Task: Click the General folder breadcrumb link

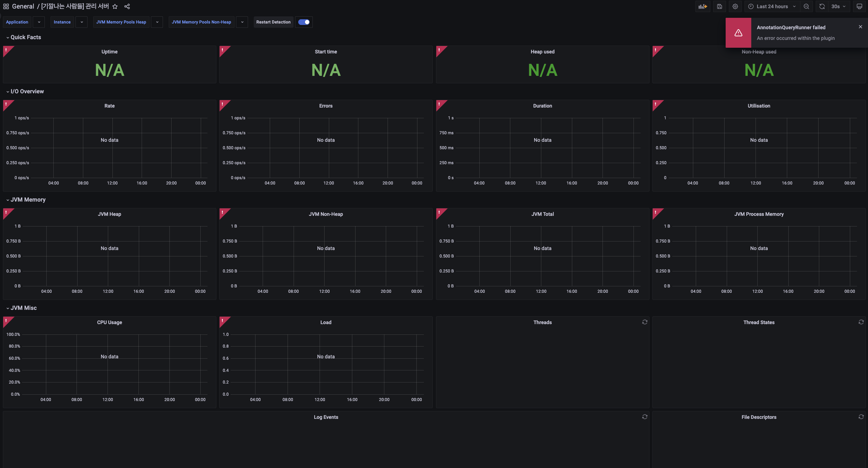Action: pyautogui.click(x=23, y=6)
